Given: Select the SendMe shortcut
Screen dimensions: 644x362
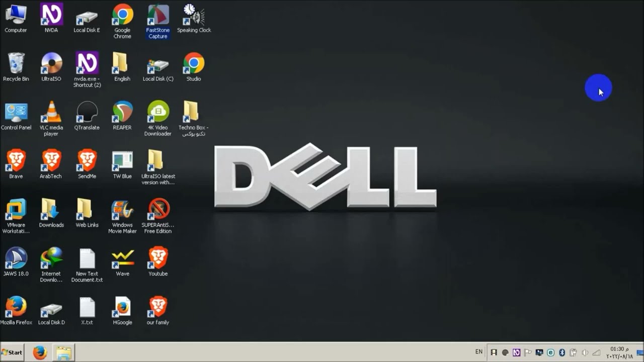Looking at the screenshot, I should tap(87, 165).
